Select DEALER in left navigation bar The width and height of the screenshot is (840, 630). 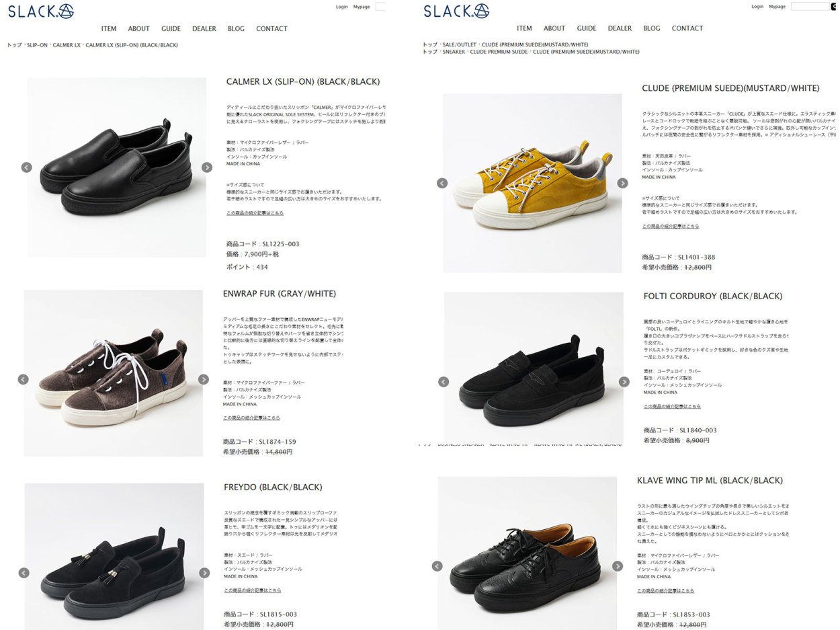(x=204, y=29)
